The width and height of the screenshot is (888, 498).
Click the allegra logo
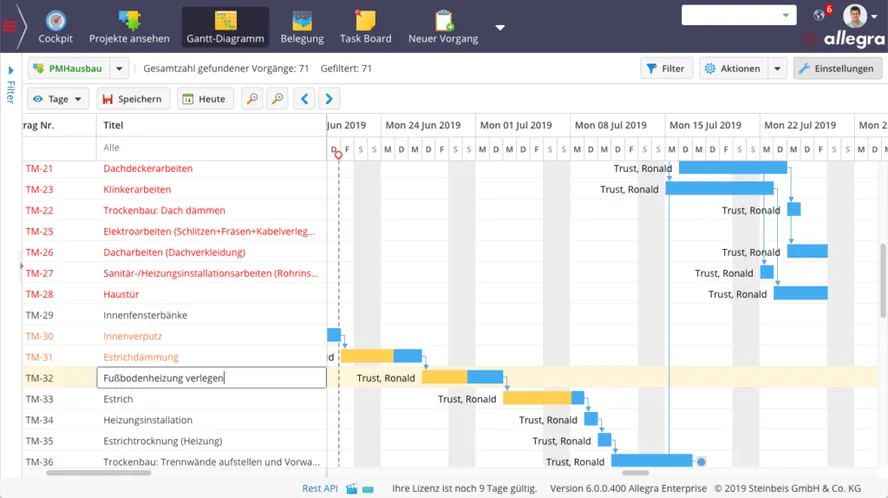[x=843, y=39]
